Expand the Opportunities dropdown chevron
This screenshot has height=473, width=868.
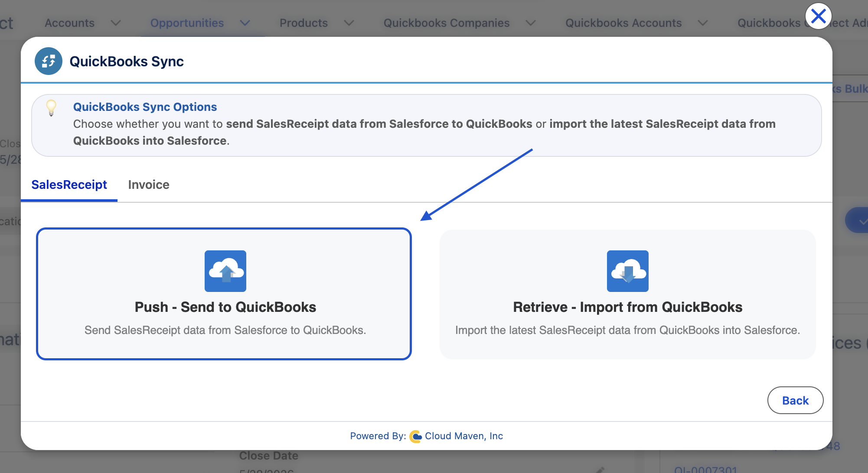pos(245,23)
